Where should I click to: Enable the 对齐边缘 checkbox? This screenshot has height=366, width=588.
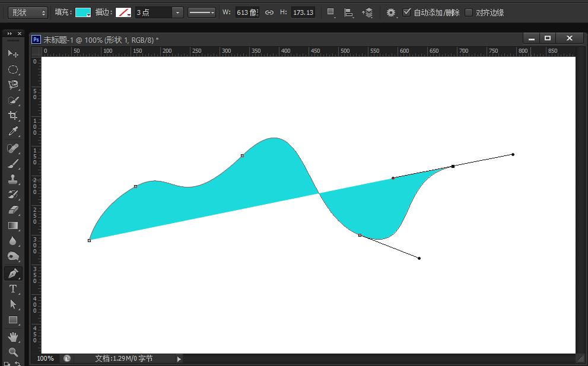(468, 12)
